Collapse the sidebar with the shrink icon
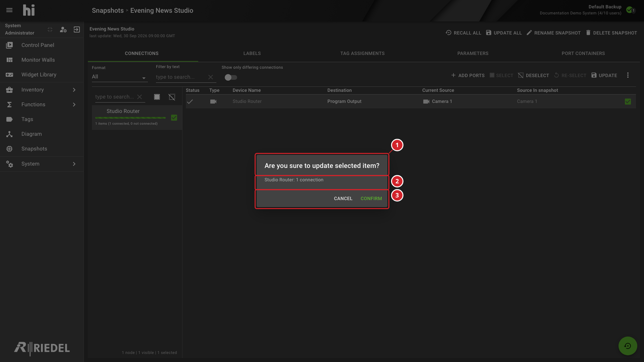 [x=50, y=29]
